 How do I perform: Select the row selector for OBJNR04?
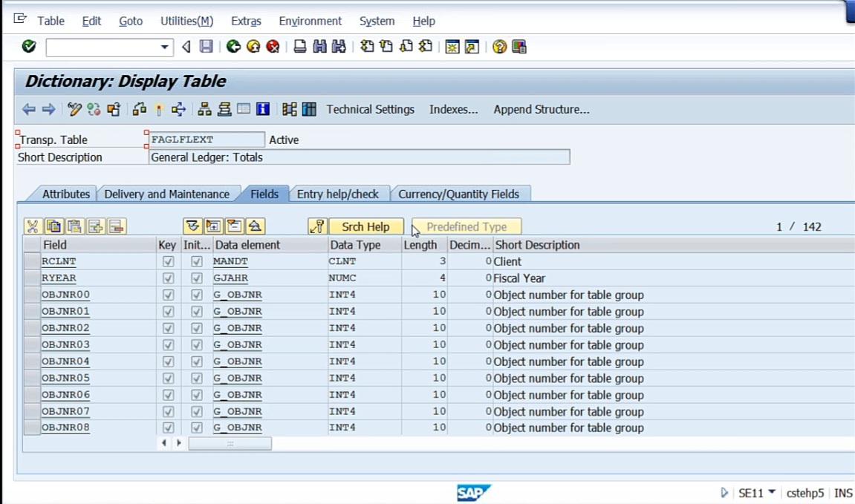(32, 361)
